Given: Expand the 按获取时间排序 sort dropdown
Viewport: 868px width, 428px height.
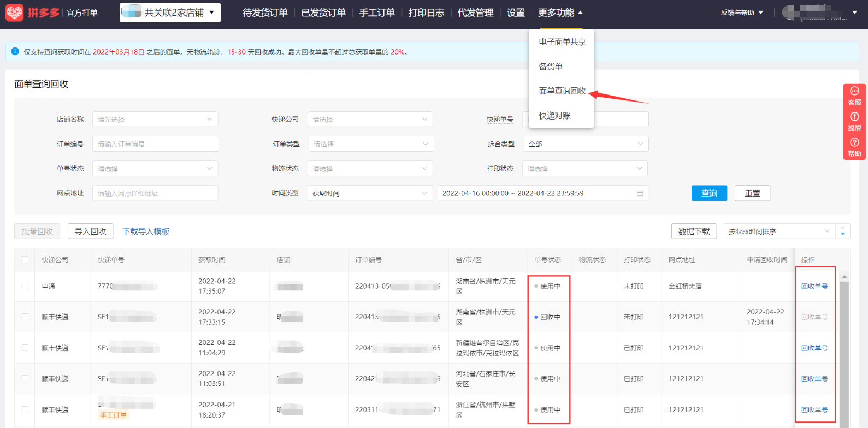Looking at the screenshot, I should click(x=779, y=231).
